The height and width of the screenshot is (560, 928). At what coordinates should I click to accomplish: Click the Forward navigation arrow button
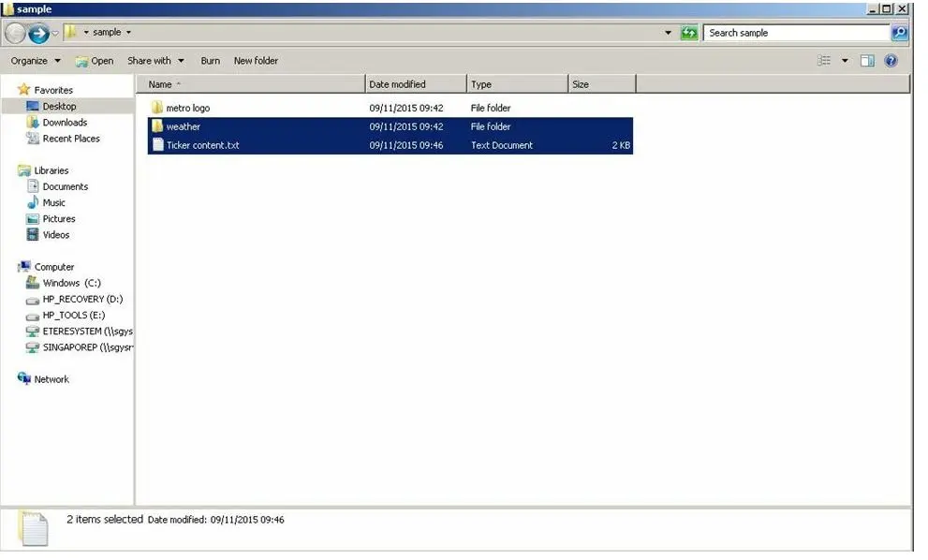click(x=39, y=33)
